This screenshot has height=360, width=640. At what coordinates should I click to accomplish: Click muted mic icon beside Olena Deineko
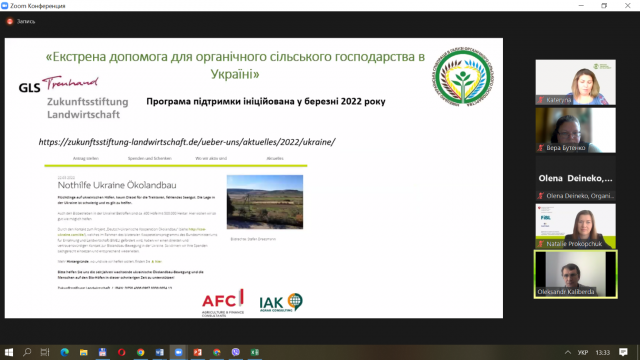541,196
